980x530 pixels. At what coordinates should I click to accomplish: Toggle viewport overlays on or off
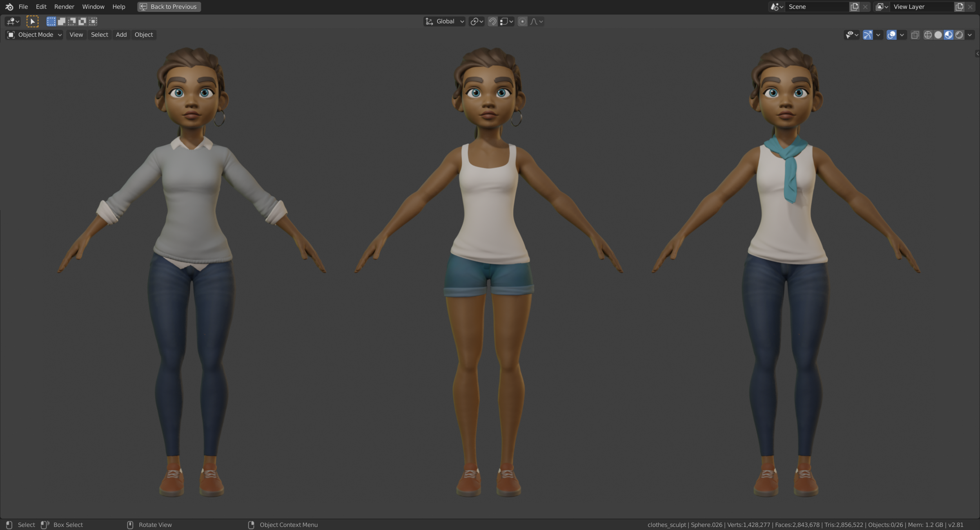click(891, 34)
